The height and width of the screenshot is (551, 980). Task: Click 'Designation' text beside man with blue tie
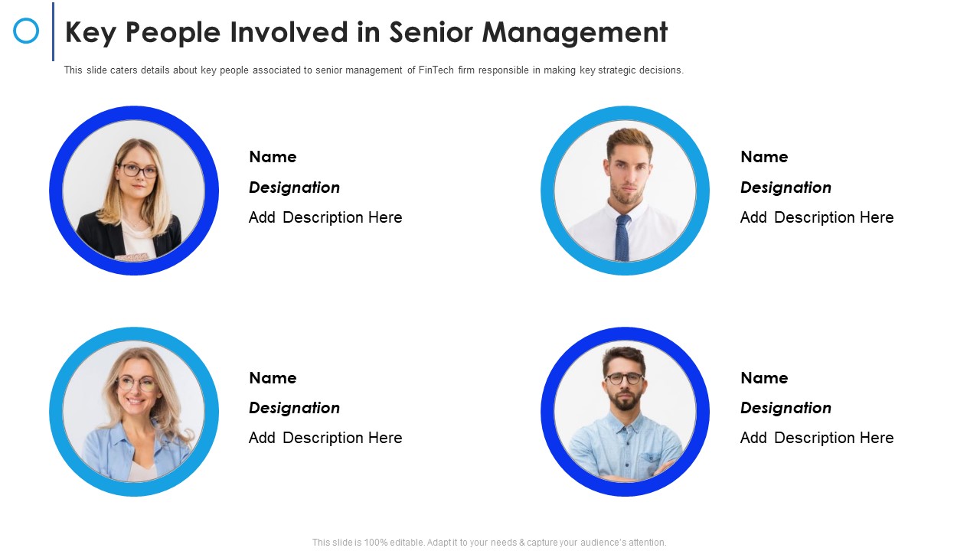786,187
